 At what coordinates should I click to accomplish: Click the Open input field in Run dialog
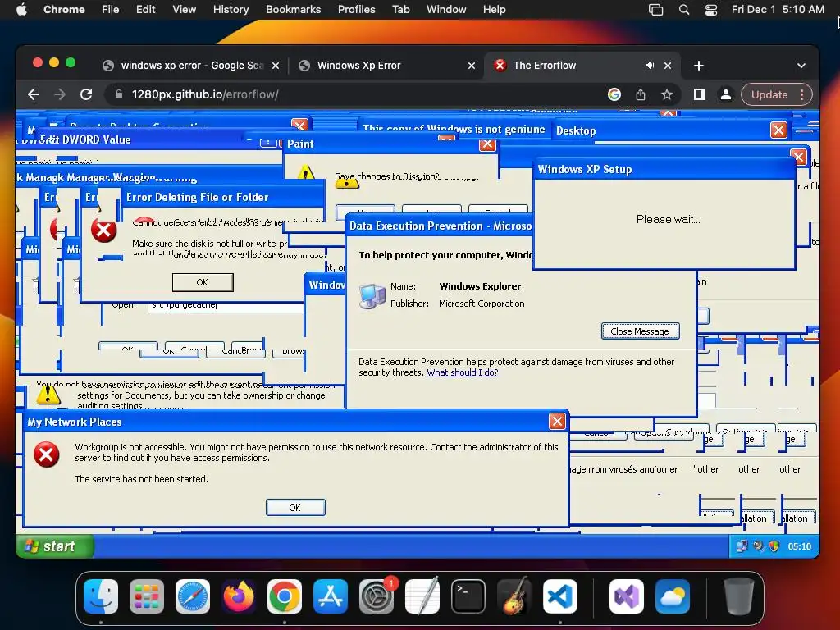(225, 306)
